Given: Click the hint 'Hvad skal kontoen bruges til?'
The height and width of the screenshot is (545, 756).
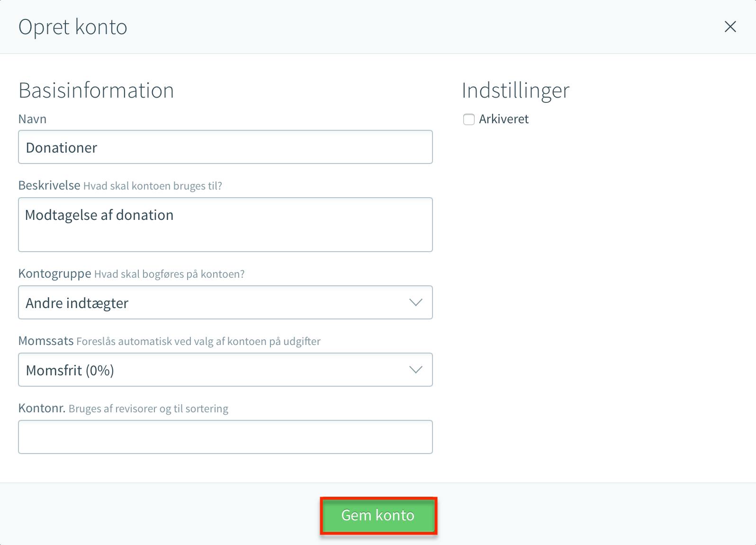Looking at the screenshot, I should (153, 186).
